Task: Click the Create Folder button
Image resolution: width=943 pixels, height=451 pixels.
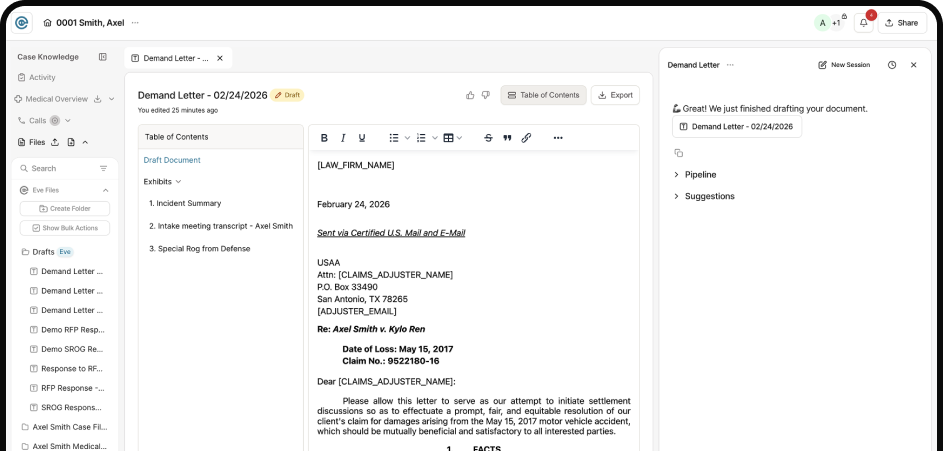Action: tap(65, 209)
